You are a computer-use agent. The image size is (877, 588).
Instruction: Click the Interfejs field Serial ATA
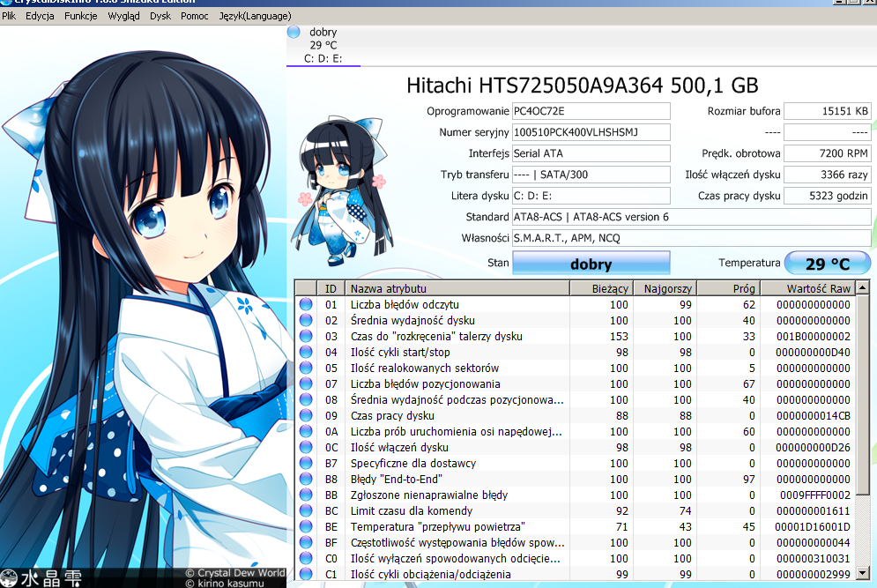pos(591,153)
